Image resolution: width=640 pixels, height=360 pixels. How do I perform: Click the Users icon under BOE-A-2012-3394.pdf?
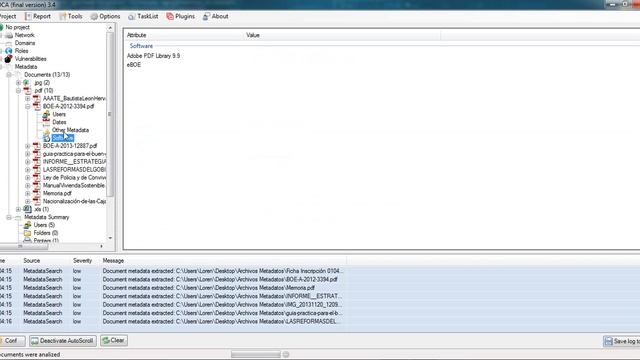click(x=46, y=114)
